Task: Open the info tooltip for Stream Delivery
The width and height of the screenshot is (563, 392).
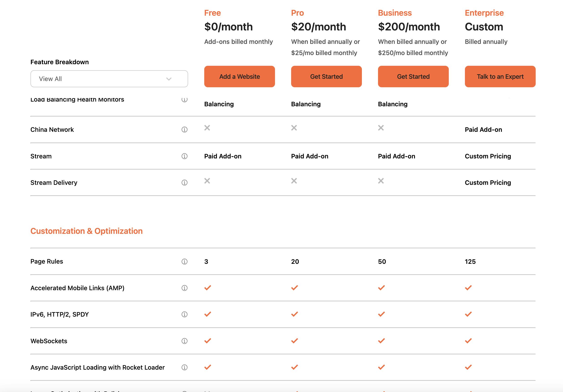Action: [x=184, y=183]
